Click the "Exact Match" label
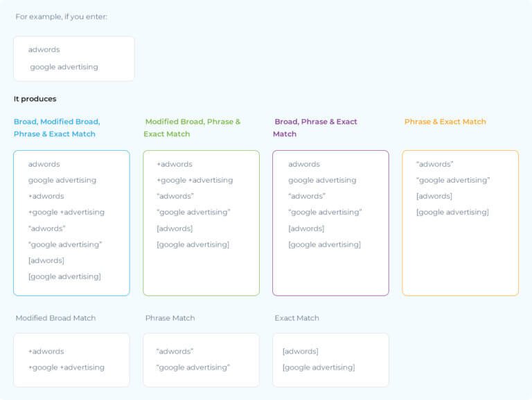 tap(296, 318)
